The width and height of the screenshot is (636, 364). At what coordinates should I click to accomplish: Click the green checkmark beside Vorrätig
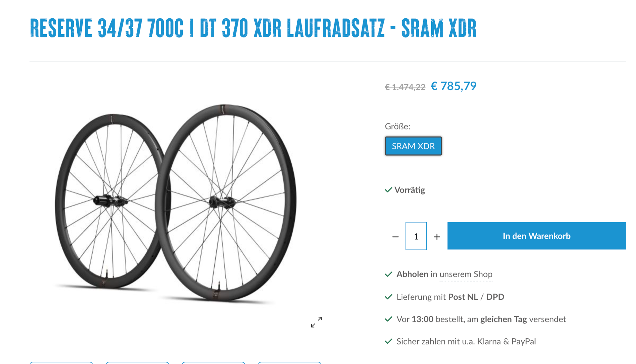[x=388, y=190]
